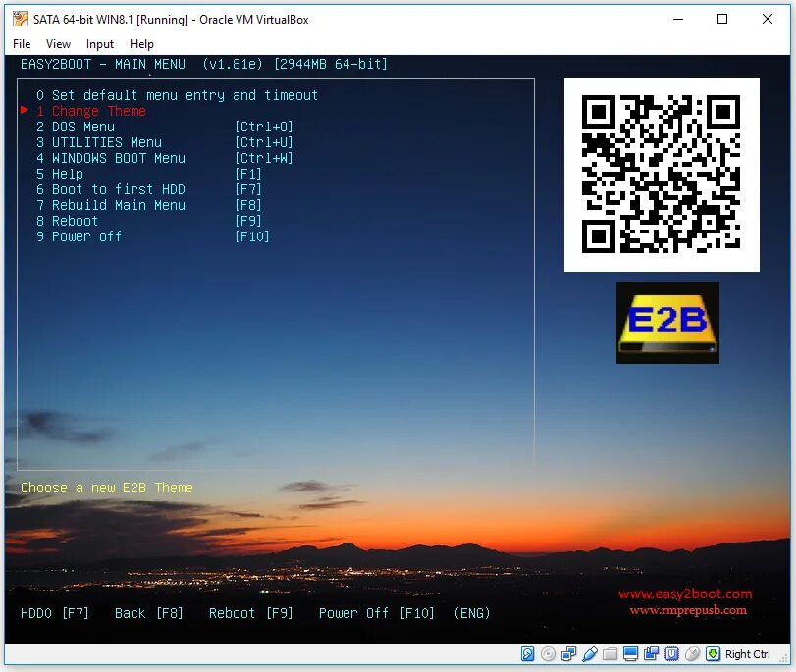Click the QR code image
The image size is (796, 672).
click(662, 175)
